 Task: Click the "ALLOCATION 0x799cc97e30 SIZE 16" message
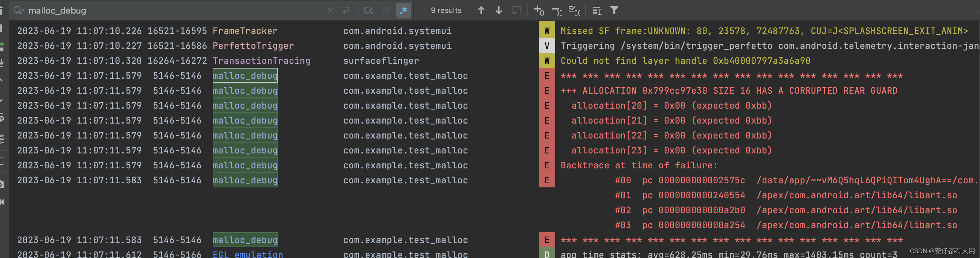tap(729, 90)
